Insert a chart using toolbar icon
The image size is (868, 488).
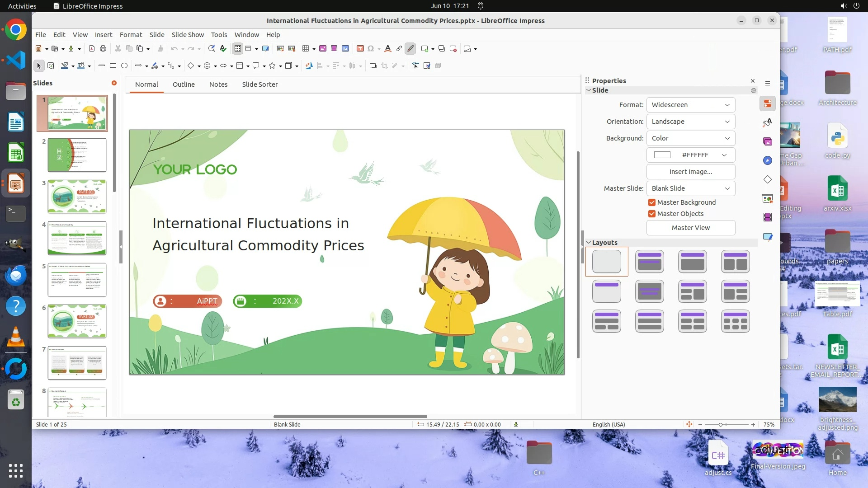345,49
